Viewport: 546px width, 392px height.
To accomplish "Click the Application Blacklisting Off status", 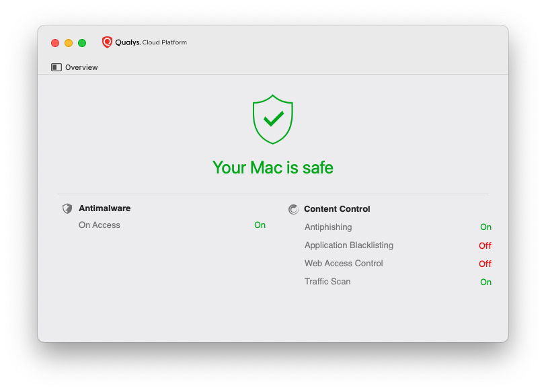I will pyautogui.click(x=485, y=245).
